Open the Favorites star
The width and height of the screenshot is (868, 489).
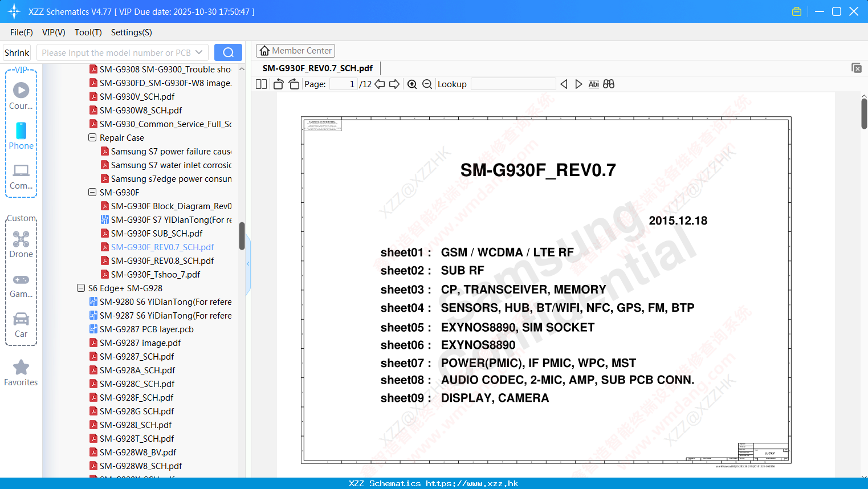tap(21, 373)
